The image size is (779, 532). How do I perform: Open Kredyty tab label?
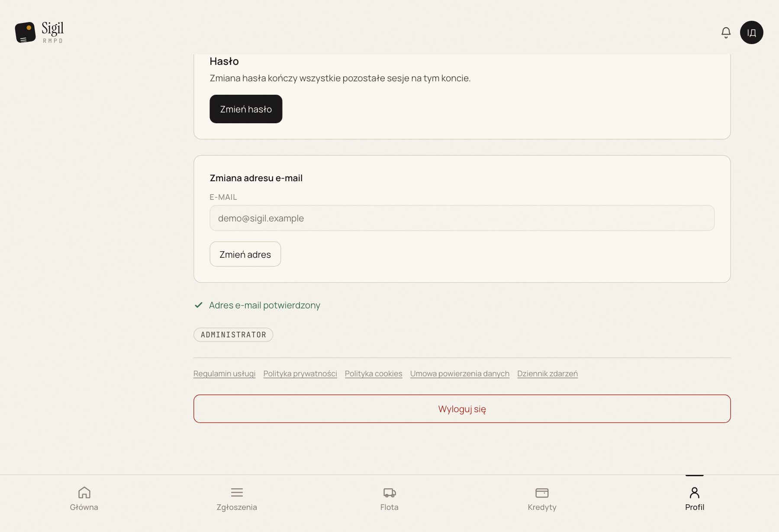point(542,507)
